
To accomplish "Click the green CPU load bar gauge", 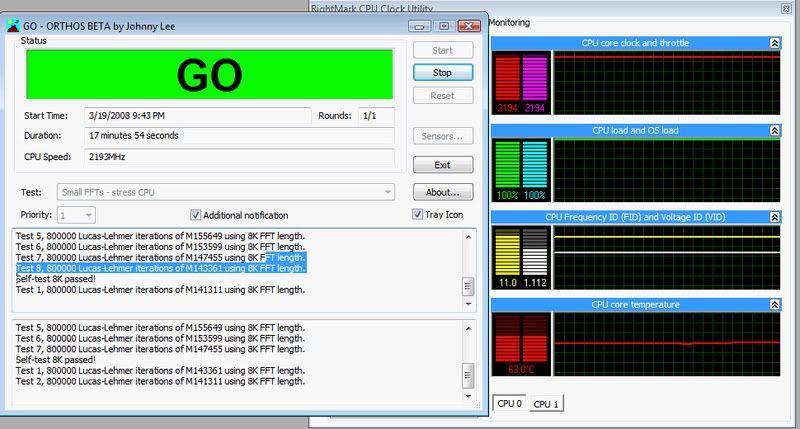I will point(508,164).
